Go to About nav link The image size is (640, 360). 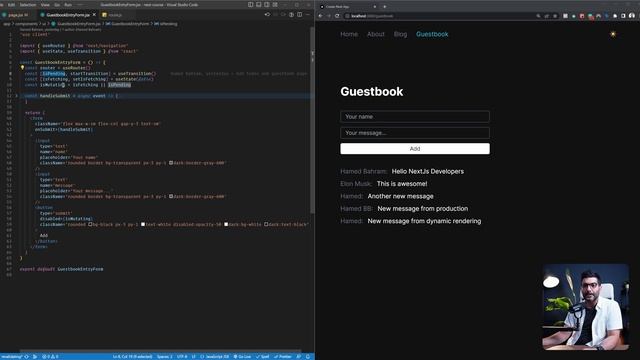click(x=376, y=34)
